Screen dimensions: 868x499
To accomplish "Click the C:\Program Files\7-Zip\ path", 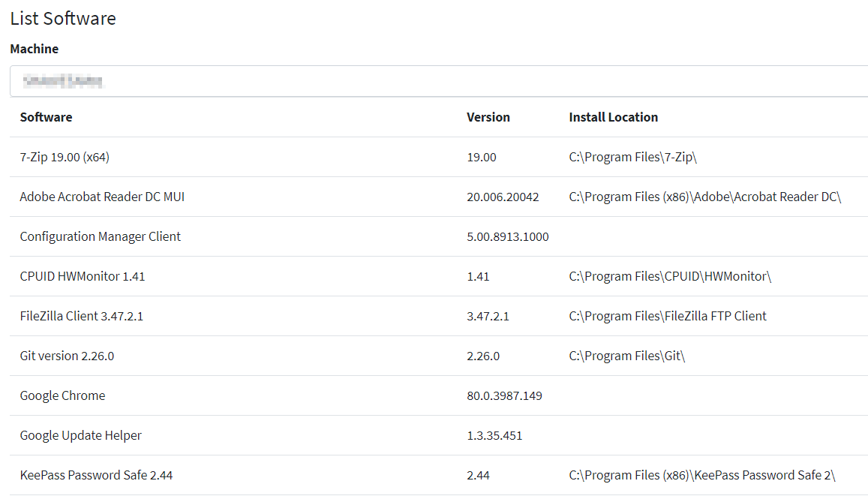I will point(632,158).
